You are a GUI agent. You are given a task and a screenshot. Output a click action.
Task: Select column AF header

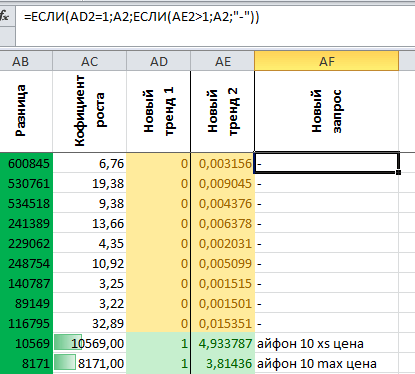tap(326, 61)
